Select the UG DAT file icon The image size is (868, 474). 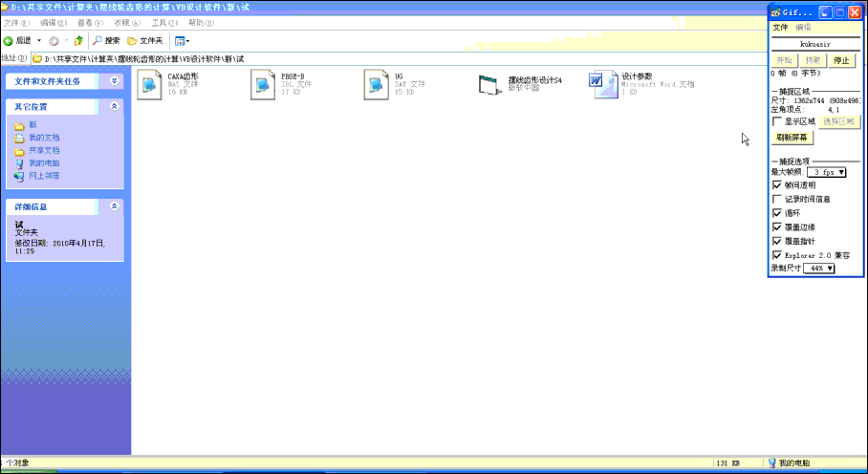click(x=376, y=85)
